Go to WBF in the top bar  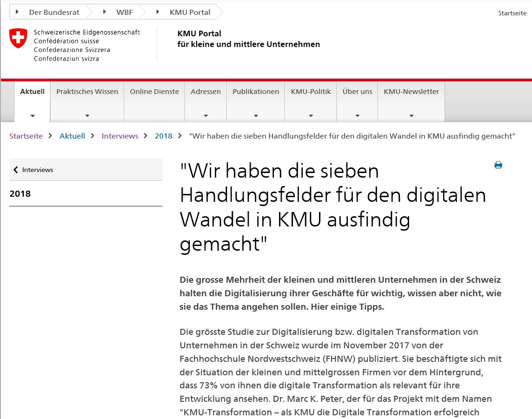(124, 12)
